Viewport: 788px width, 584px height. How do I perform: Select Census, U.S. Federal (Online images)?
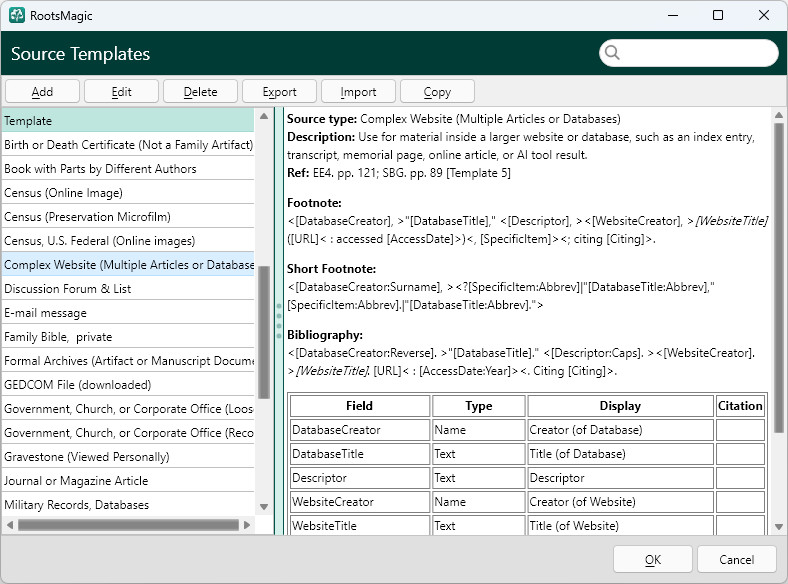pyautogui.click(x=128, y=241)
